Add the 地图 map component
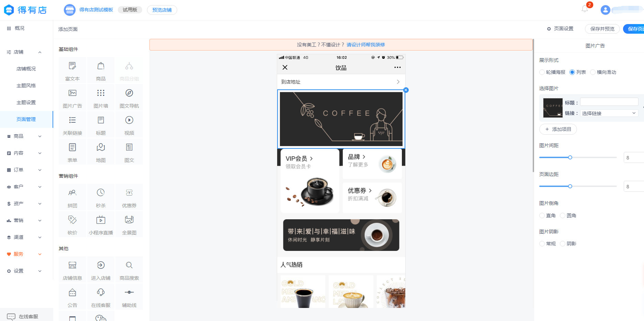The width and height of the screenshot is (644, 321). point(101,151)
